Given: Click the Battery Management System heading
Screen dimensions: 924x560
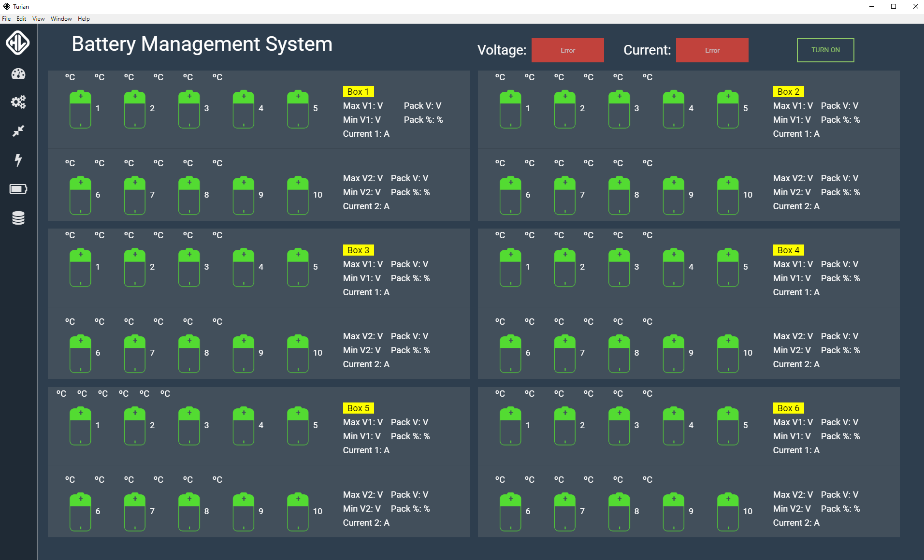Looking at the screenshot, I should [x=202, y=44].
